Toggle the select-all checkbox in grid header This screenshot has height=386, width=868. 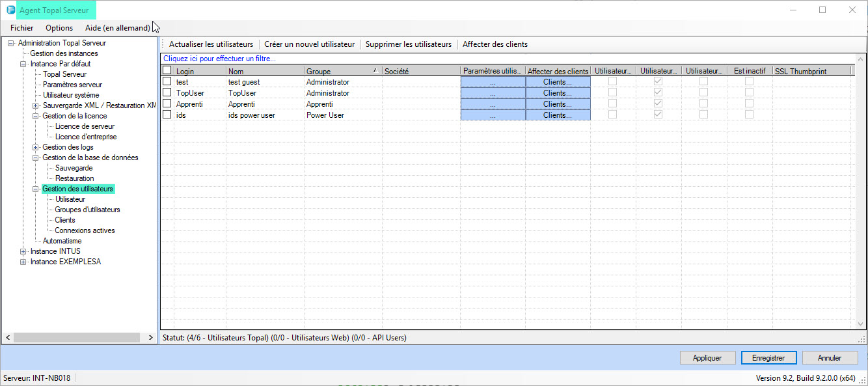point(167,71)
